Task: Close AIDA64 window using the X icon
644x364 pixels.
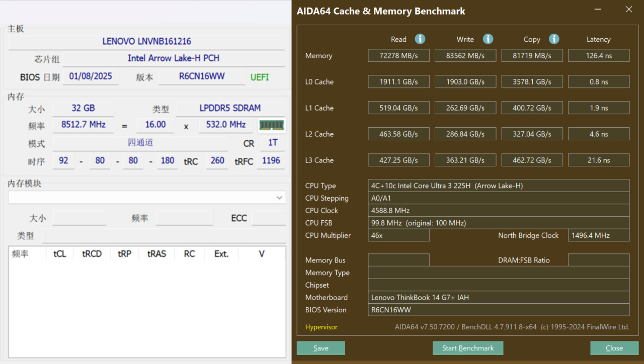Action: pos(629,10)
